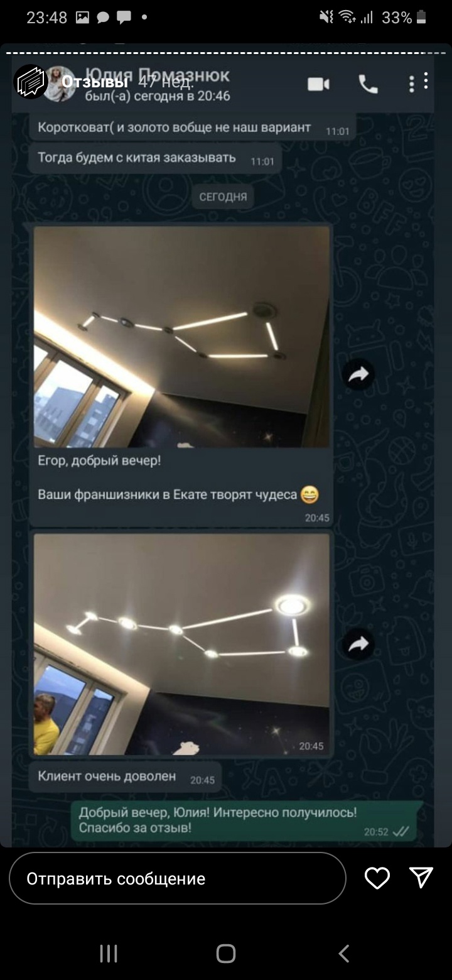Start a video call with camera icon
452x980 pixels.
(x=319, y=84)
